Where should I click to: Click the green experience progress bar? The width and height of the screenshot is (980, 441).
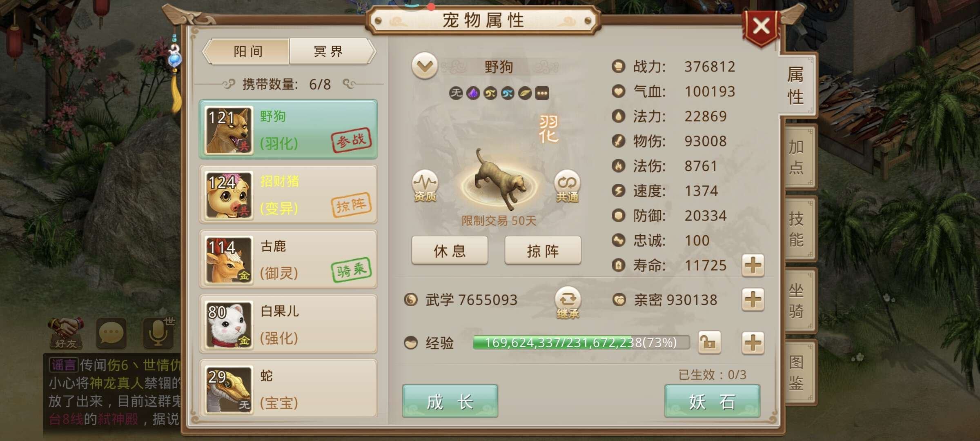(x=581, y=342)
